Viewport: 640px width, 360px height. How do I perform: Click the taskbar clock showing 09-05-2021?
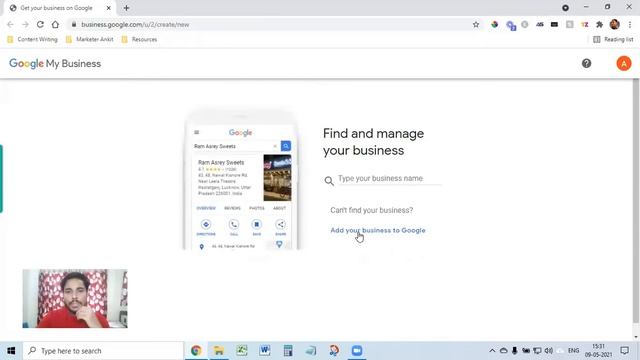pos(598,351)
